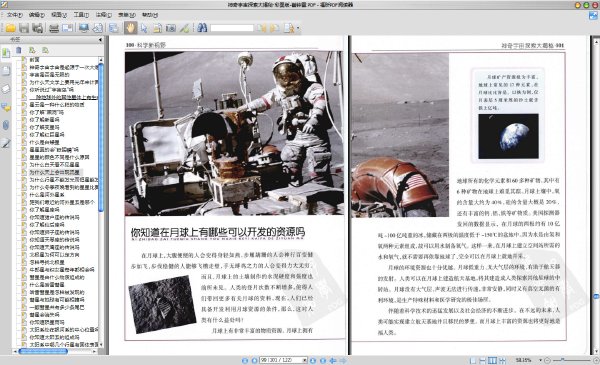600x365 pixels.
Task: Click the bookmark panel horizontal scrollbar
Action: [43, 351]
